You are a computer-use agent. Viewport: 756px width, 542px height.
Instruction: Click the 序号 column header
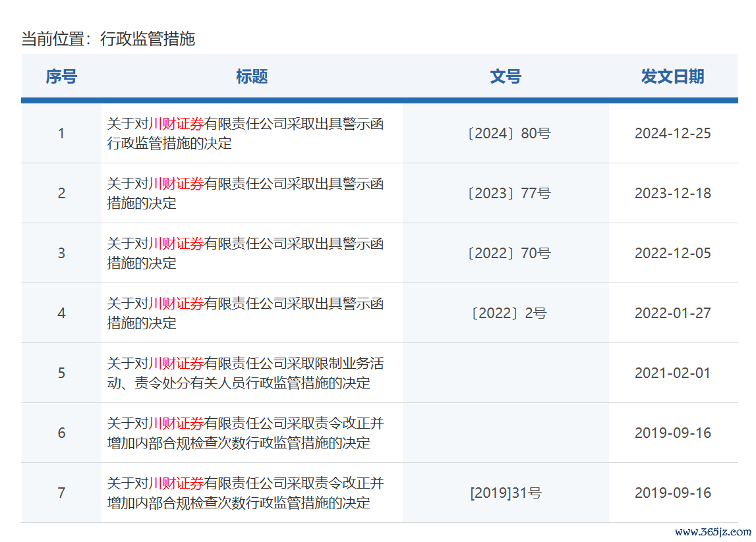click(x=61, y=76)
